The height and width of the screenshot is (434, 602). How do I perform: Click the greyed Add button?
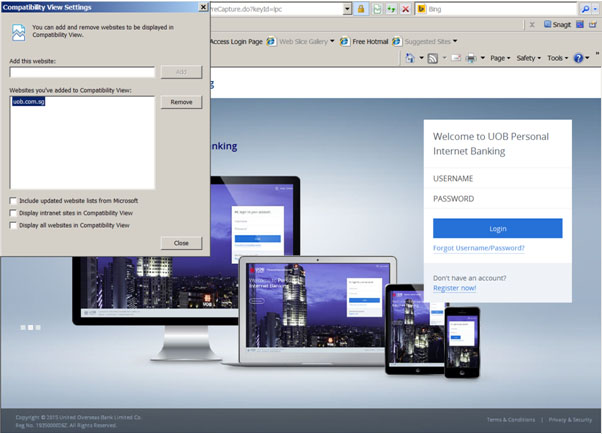pos(181,72)
